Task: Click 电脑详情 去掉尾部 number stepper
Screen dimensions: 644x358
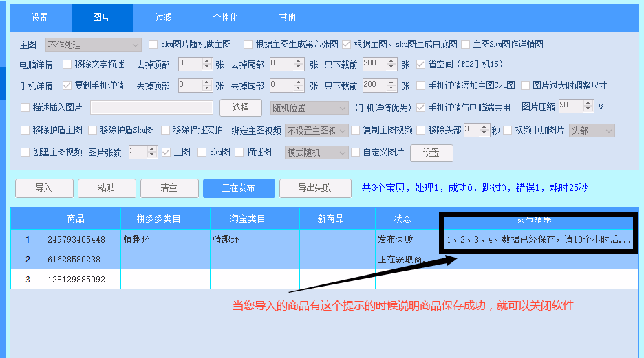Action: 287,64
